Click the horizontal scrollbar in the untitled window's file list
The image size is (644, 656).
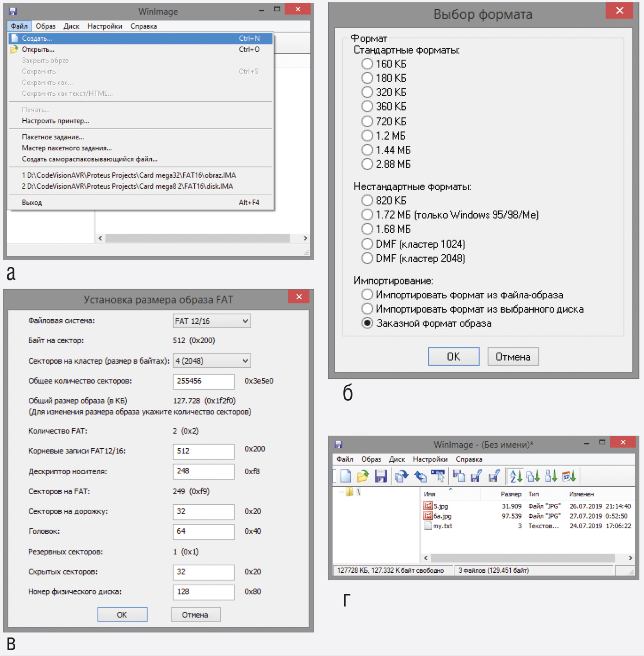coord(522,558)
